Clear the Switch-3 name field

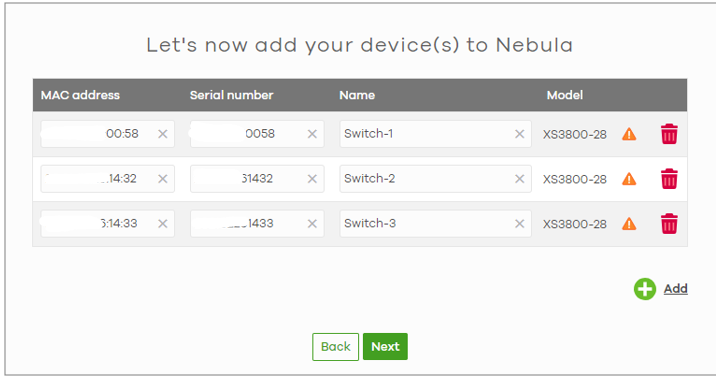click(520, 223)
